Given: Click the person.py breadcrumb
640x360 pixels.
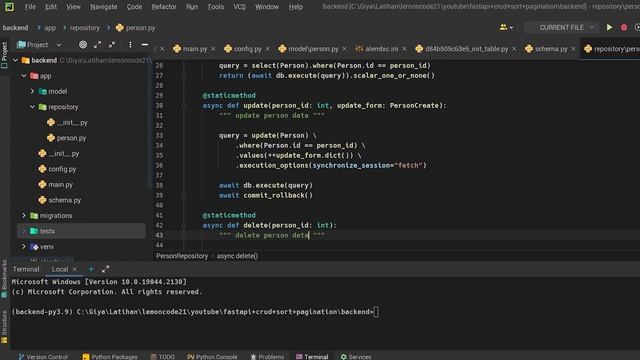Looking at the screenshot, I should (x=136, y=28).
